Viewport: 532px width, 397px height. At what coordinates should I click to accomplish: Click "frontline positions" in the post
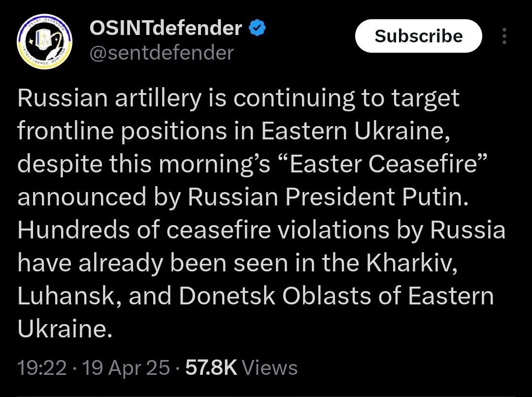(135, 131)
